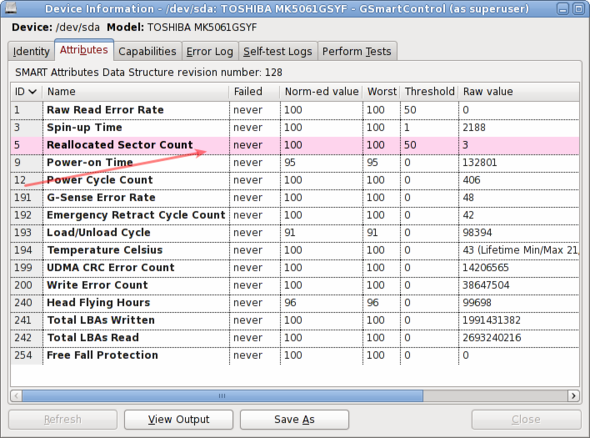Image resolution: width=590 pixels, height=438 pixels.
Task: Click raw value 43 (Lifetime Min/Max
Action: click(520, 250)
